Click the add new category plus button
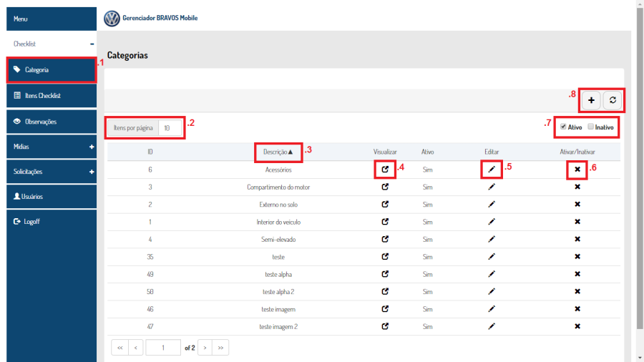The image size is (644, 362). [591, 101]
